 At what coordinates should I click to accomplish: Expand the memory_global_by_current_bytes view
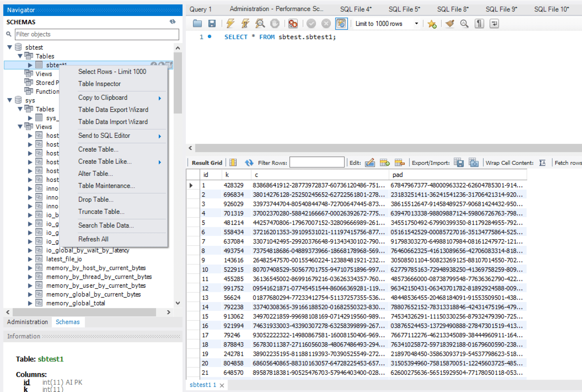point(30,294)
